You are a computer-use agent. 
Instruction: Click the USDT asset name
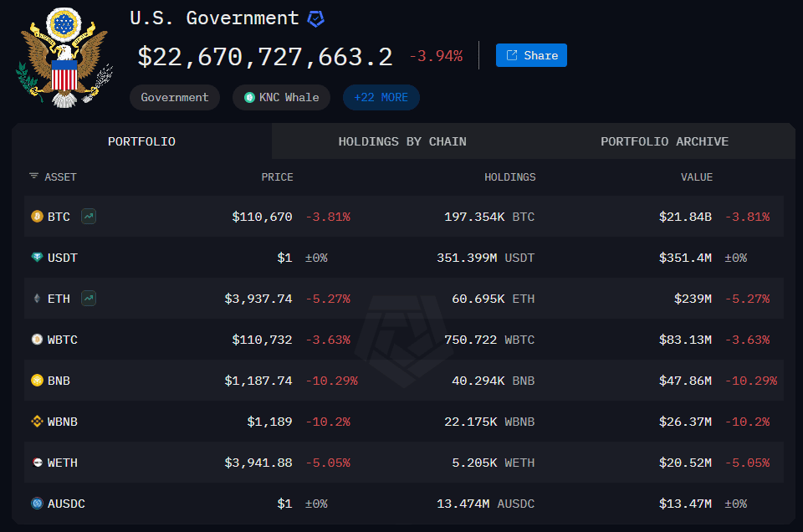click(63, 258)
